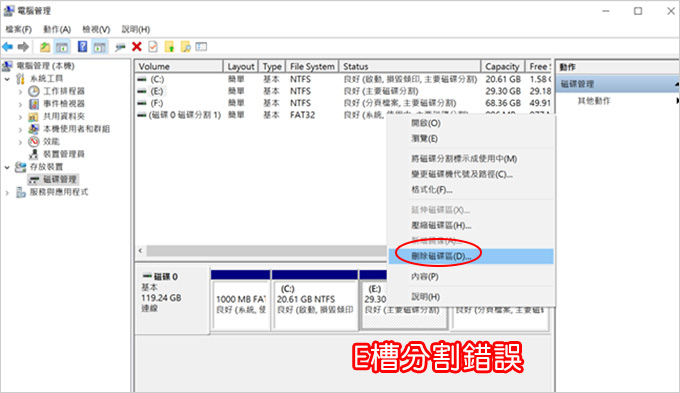Viewport: 680px width, 393px height.
Task: Click the yellow page with green arrow icon
Action: coord(169,46)
